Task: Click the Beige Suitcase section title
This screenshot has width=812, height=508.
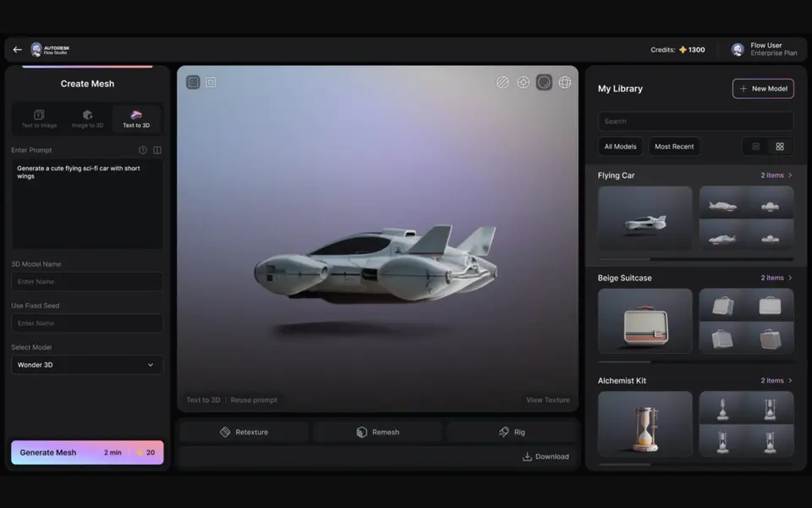Action: [624, 278]
